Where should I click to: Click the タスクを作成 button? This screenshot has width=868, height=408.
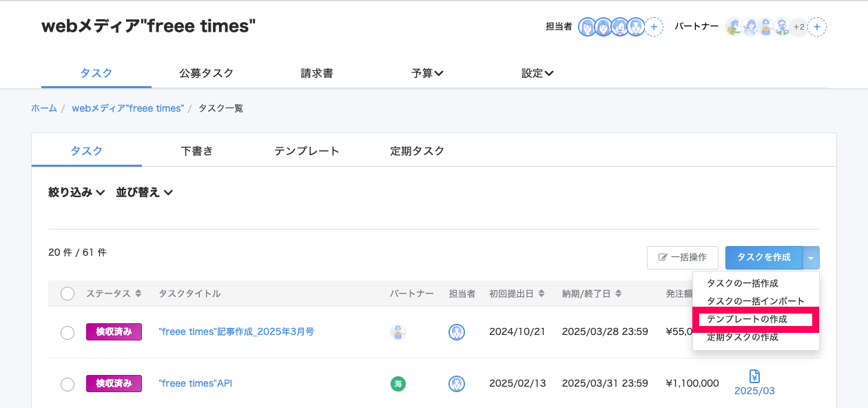coord(764,258)
